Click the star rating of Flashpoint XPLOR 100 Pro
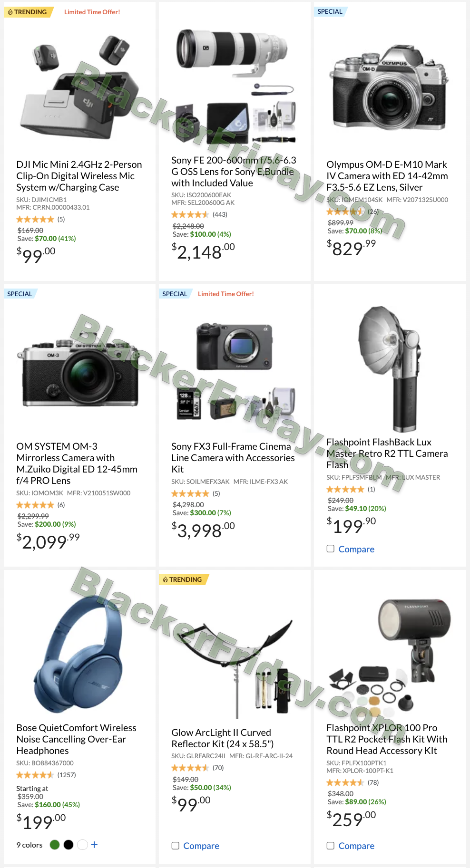Image resolution: width=470 pixels, height=868 pixels. pyautogui.click(x=345, y=782)
